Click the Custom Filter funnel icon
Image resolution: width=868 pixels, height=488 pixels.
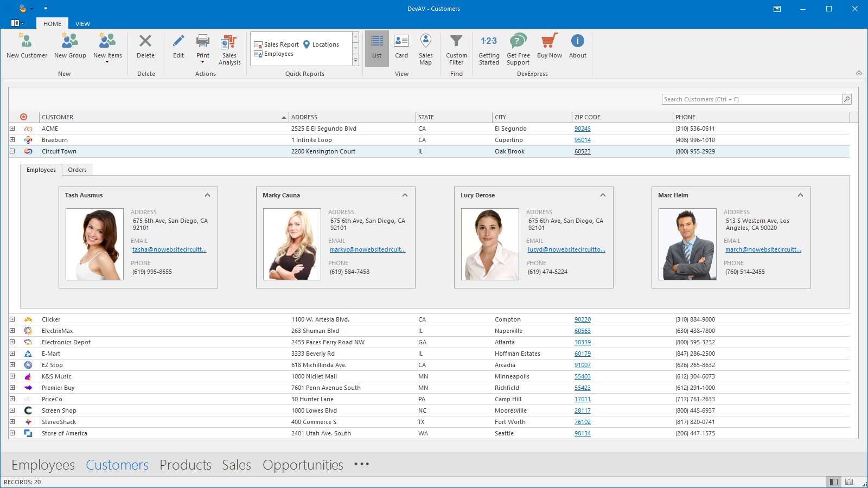click(x=456, y=42)
